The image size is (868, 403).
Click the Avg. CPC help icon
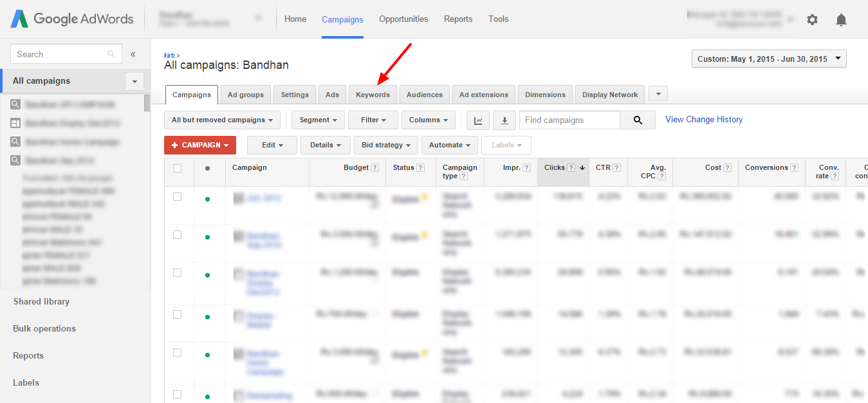(x=661, y=176)
